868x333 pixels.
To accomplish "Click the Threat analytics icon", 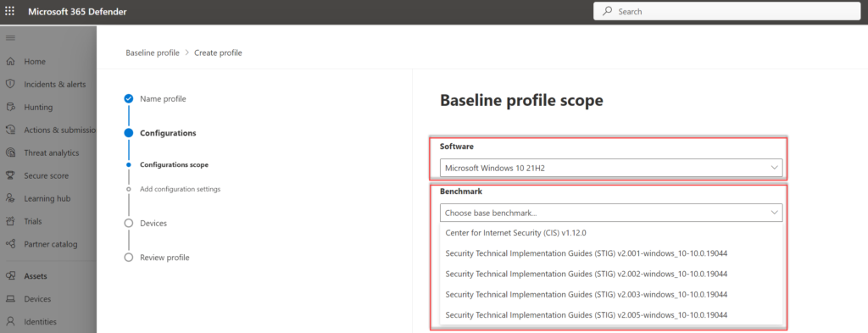I will (x=10, y=153).
